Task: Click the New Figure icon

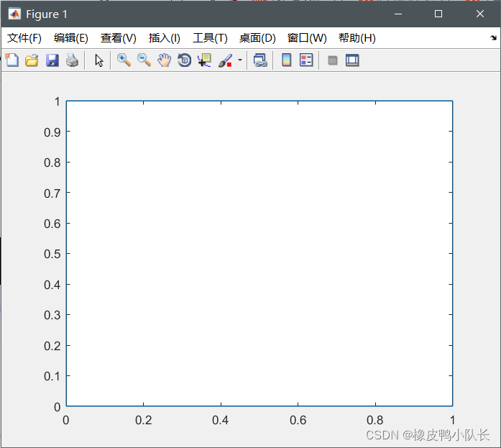Action: click(12, 60)
